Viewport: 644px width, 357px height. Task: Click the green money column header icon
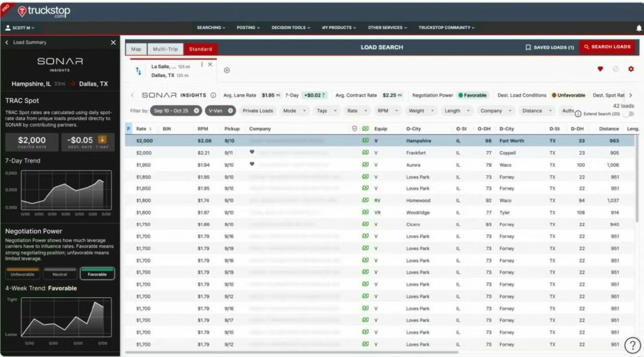point(365,128)
